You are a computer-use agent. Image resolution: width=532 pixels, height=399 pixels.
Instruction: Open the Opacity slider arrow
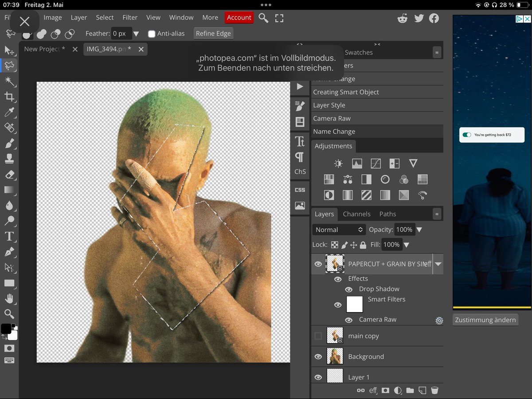click(419, 230)
